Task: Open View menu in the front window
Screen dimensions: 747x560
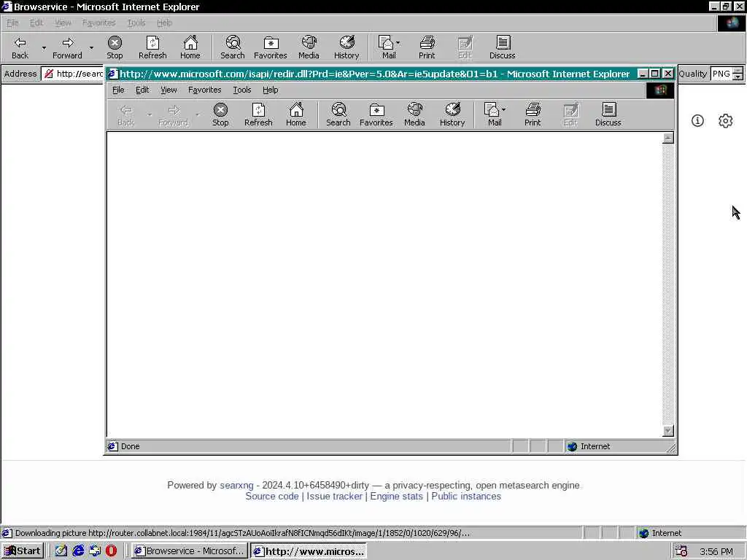Action: 169,90
